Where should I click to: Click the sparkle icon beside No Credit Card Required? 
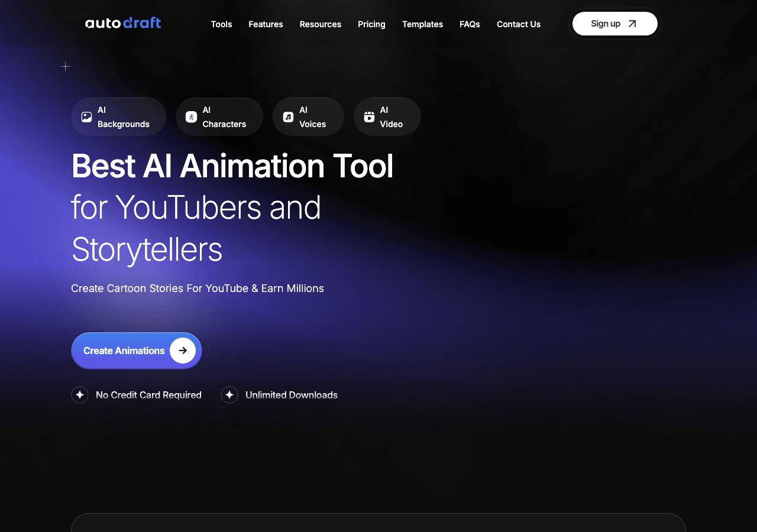80,395
